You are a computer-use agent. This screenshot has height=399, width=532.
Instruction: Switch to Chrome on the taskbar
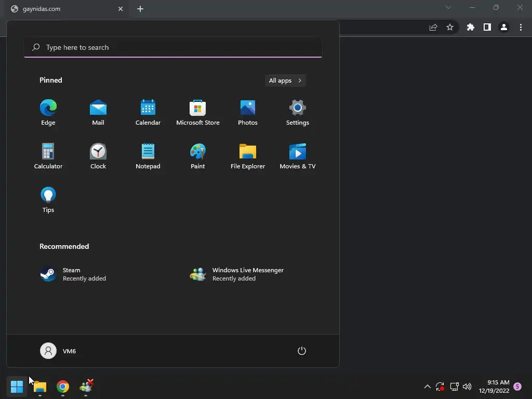coord(63,387)
